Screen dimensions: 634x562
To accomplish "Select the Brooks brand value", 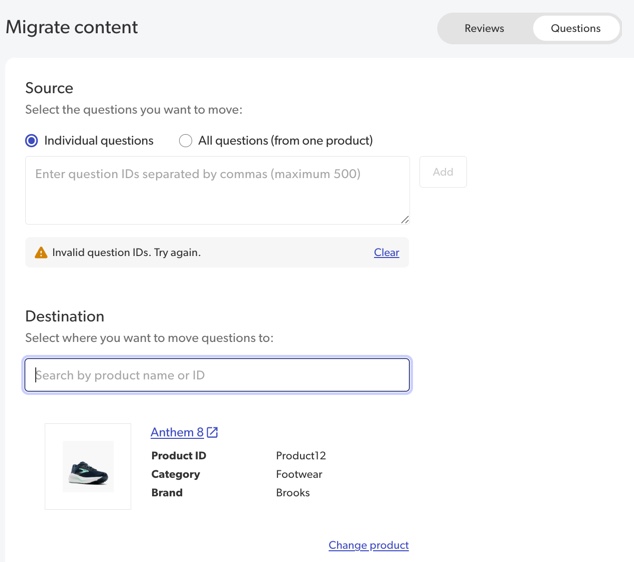I will (x=293, y=493).
